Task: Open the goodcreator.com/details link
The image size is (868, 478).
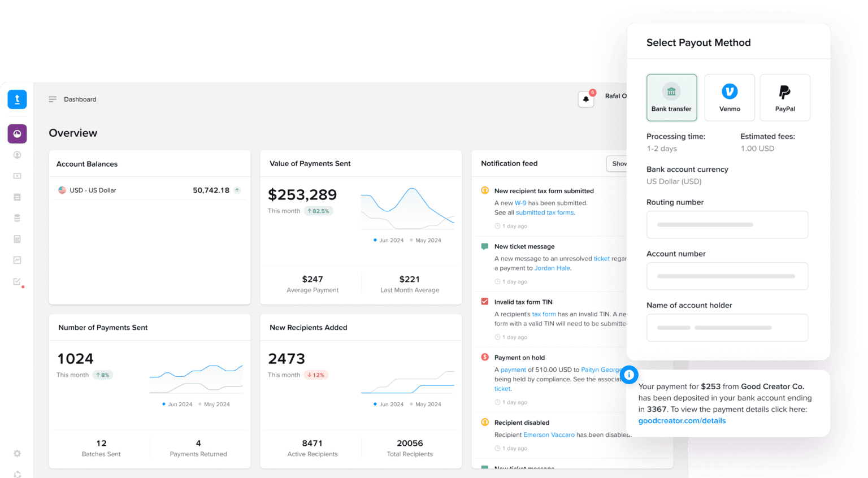Action: pyautogui.click(x=682, y=421)
